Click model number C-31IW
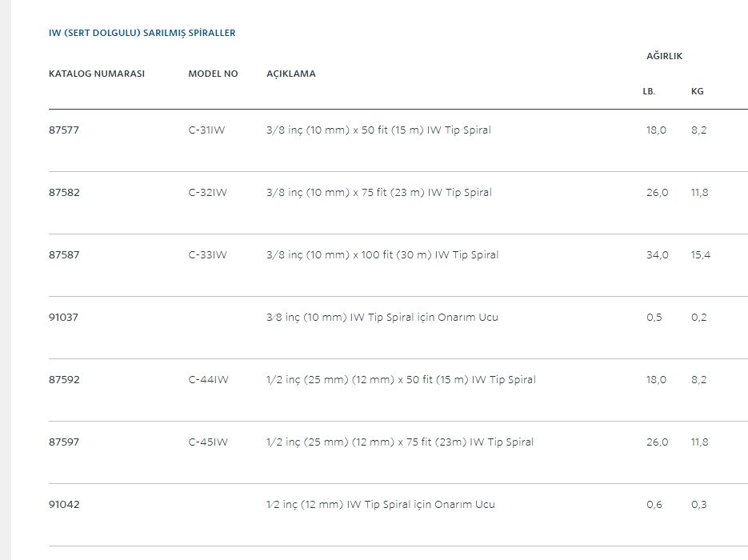This screenshot has width=748, height=560. (x=206, y=130)
